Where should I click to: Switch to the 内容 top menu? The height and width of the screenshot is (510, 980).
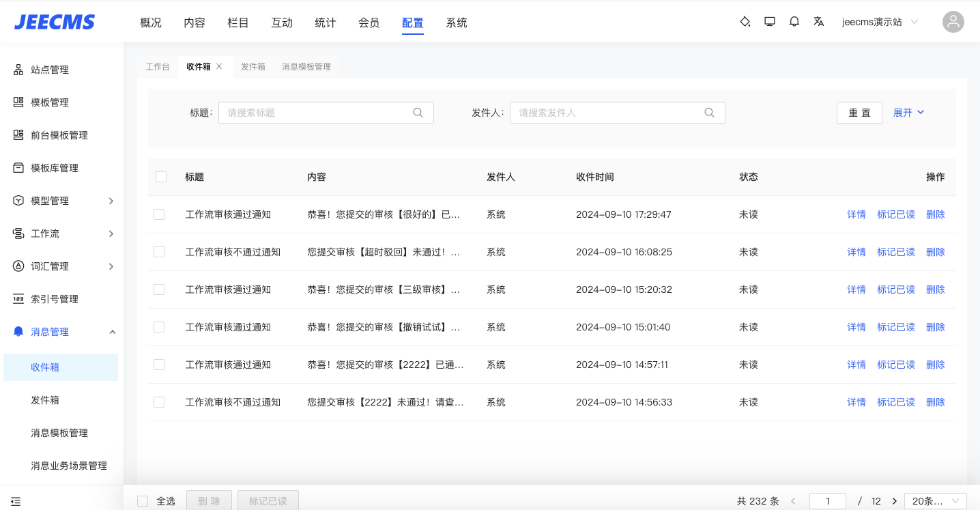[x=194, y=23]
